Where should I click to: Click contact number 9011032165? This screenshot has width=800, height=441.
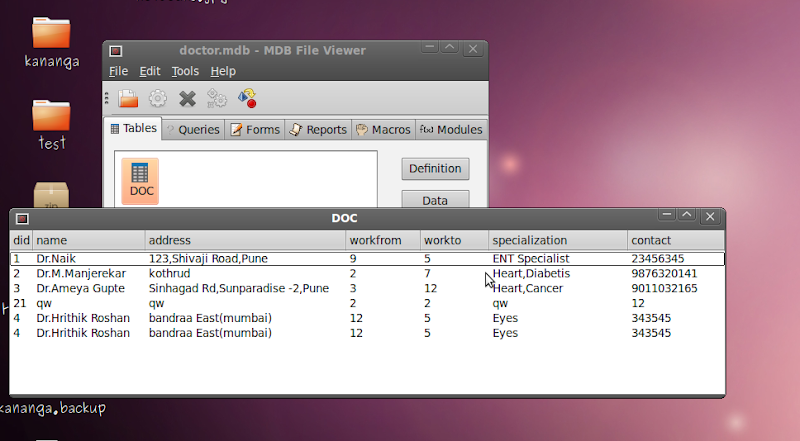(x=664, y=288)
